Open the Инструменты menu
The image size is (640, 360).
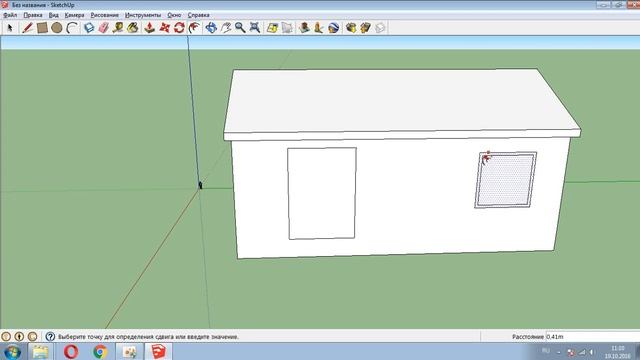[x=143, y=15]
